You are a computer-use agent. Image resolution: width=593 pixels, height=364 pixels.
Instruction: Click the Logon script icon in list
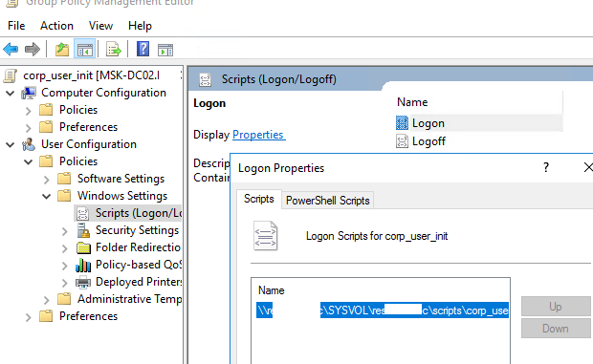click(x=402, y=123)
